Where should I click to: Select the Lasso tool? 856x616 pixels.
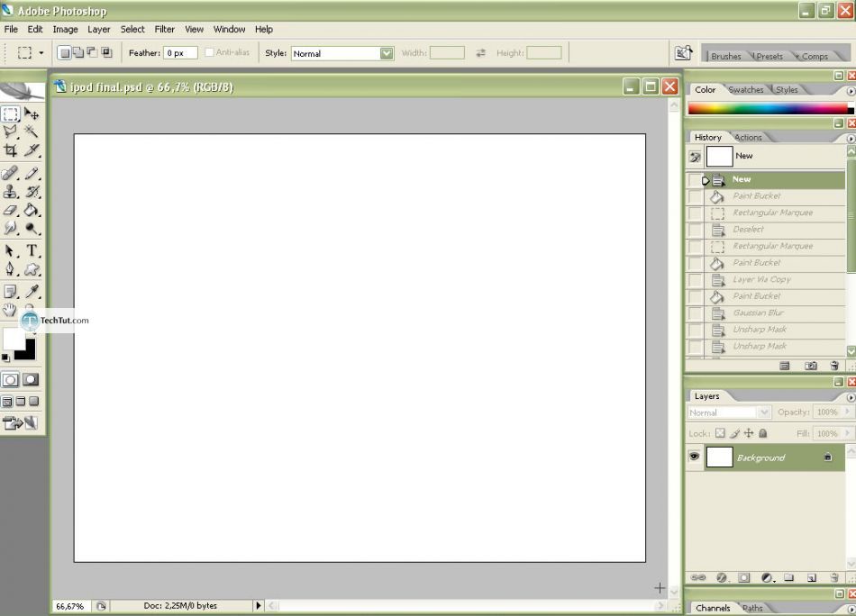tap(11, 131)
